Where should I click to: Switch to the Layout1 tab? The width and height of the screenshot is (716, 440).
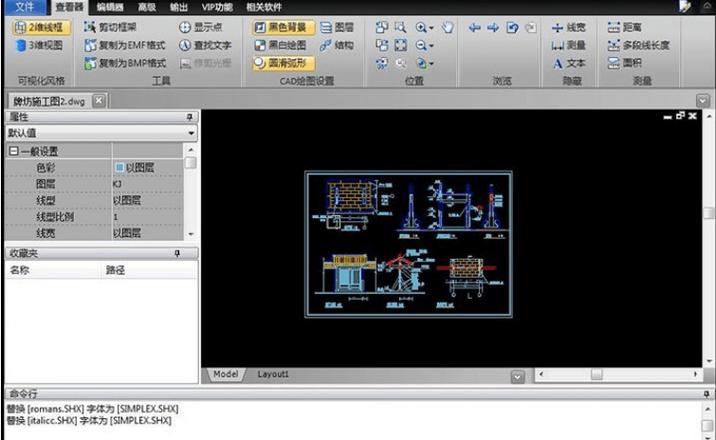click(273, 374)
